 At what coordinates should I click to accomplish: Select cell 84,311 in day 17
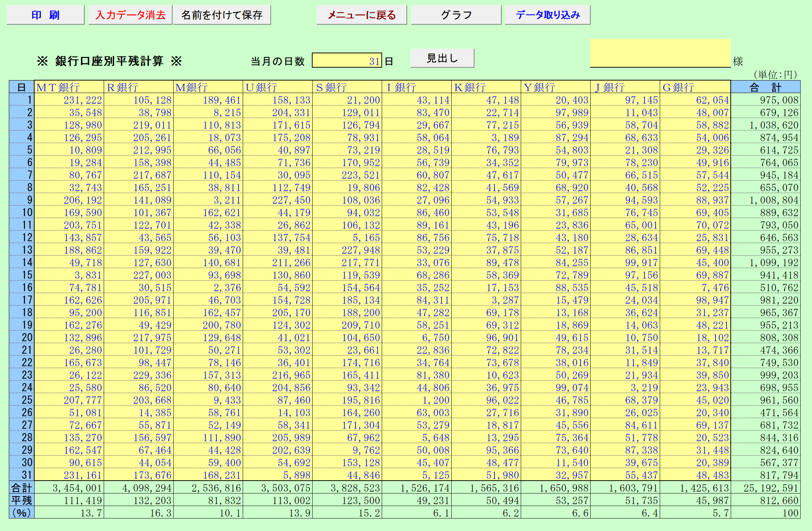(417, 300)
